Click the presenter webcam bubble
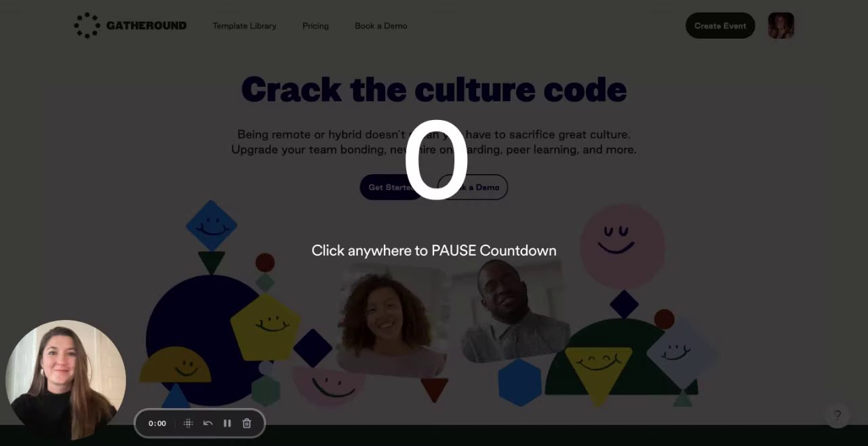The height and width of the screenshot is (446, 868). click(66, 380)
